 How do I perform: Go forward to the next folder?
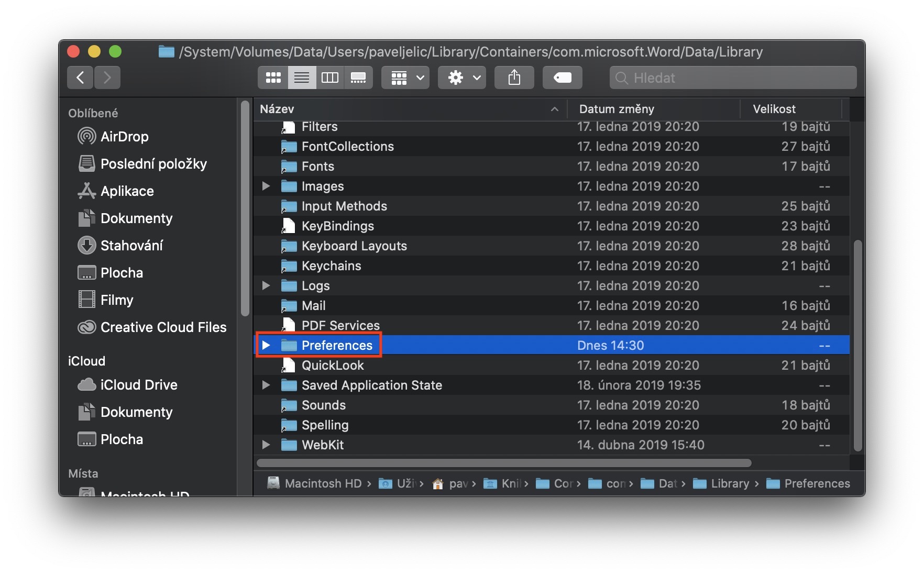[x=107, y=78]
